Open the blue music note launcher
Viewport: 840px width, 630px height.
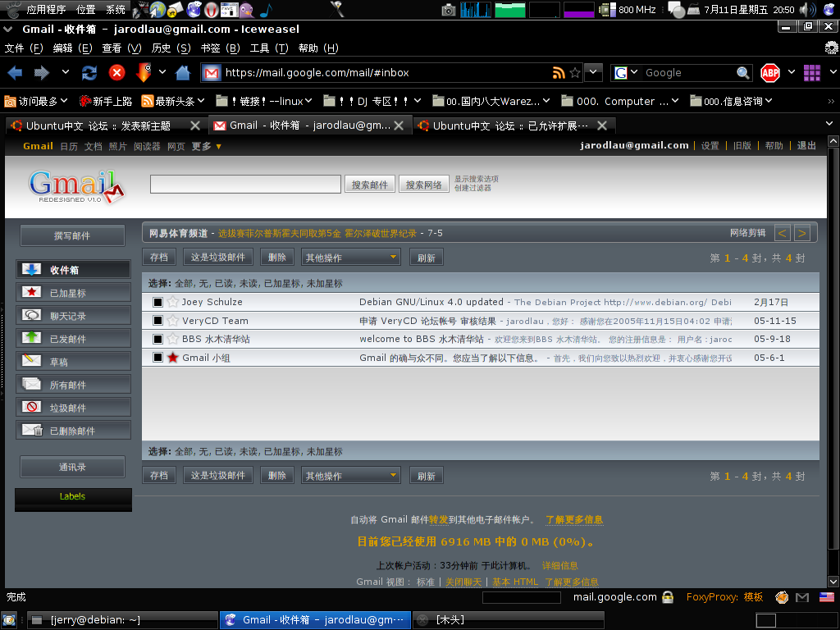click(x=266, y=9)
